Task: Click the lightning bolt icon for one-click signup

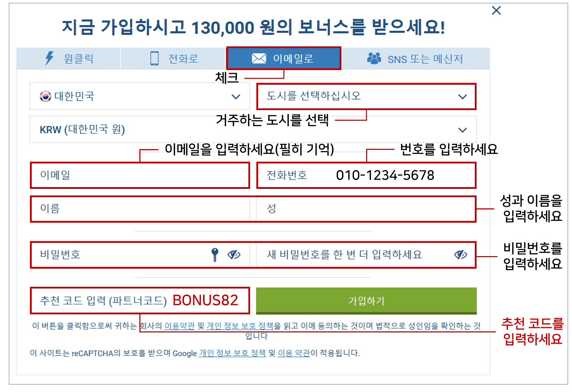Action: (50, 58)
